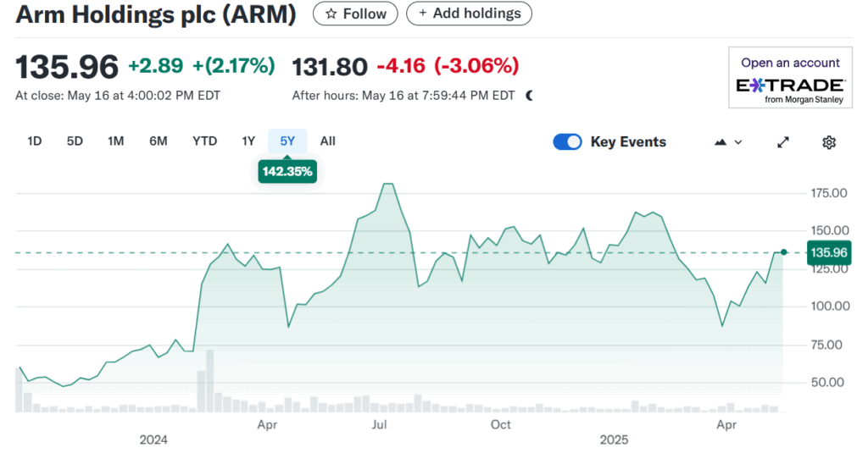Click the 2025 year axis label
Screen dimensions: 868x453
(614, 439)
